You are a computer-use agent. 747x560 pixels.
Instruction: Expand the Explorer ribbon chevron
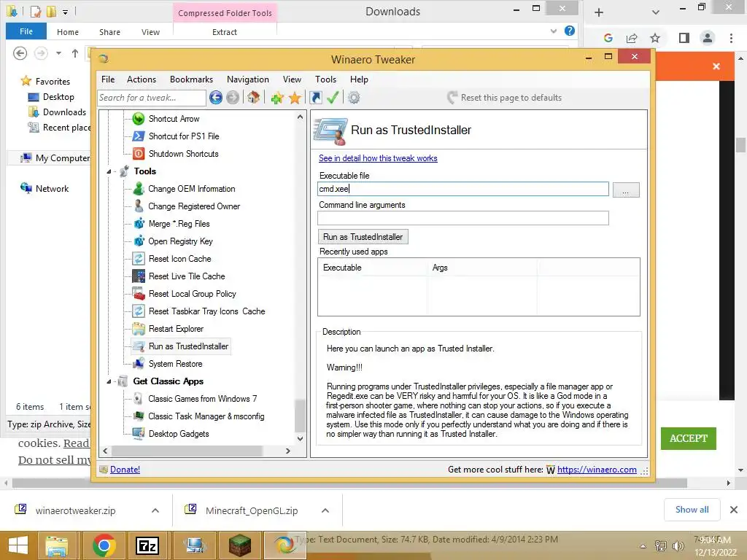[x=554, y=31]
